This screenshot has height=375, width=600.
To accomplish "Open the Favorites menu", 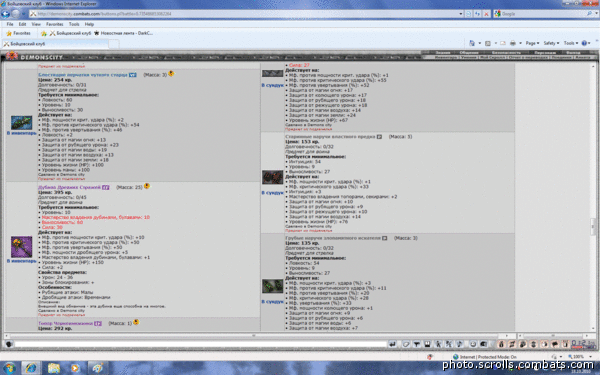I will point(54,24).
